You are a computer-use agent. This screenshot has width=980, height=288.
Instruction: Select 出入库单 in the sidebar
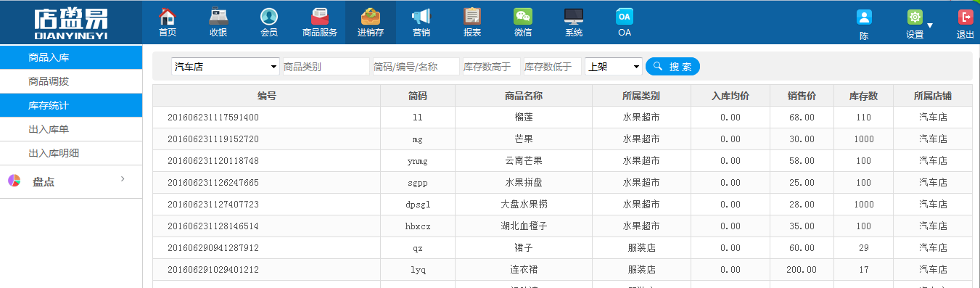tap(71, 129)
